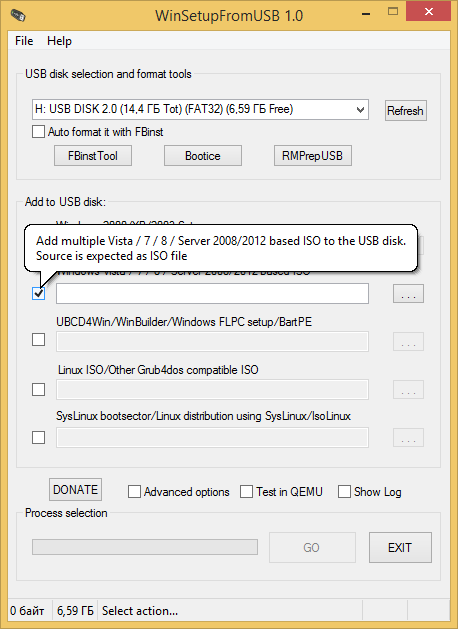Image resolution: width=458 pixels, height=629 pixels.
Task: Browse for Vista/7/8 ISO file
Action: (408, 294)
